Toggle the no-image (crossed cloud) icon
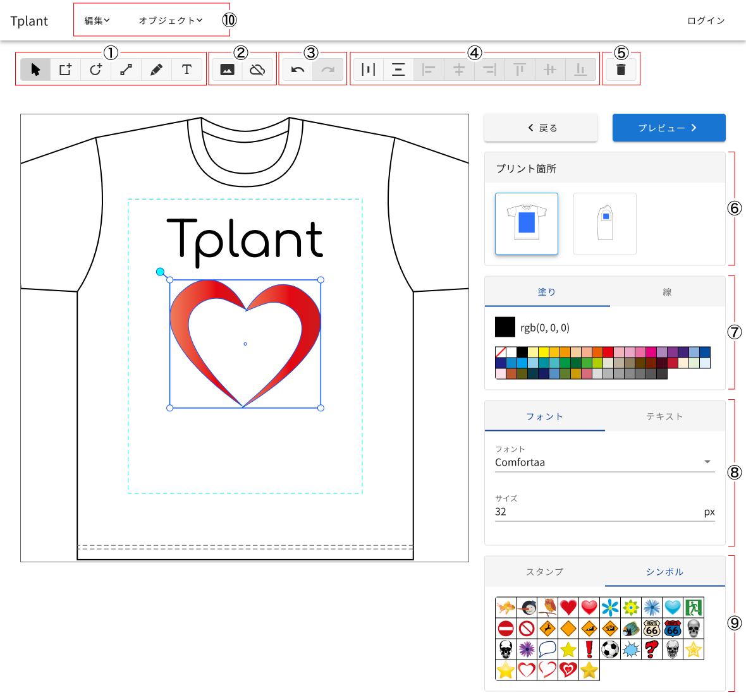746x700 pixels. click(x=257, y=69)
